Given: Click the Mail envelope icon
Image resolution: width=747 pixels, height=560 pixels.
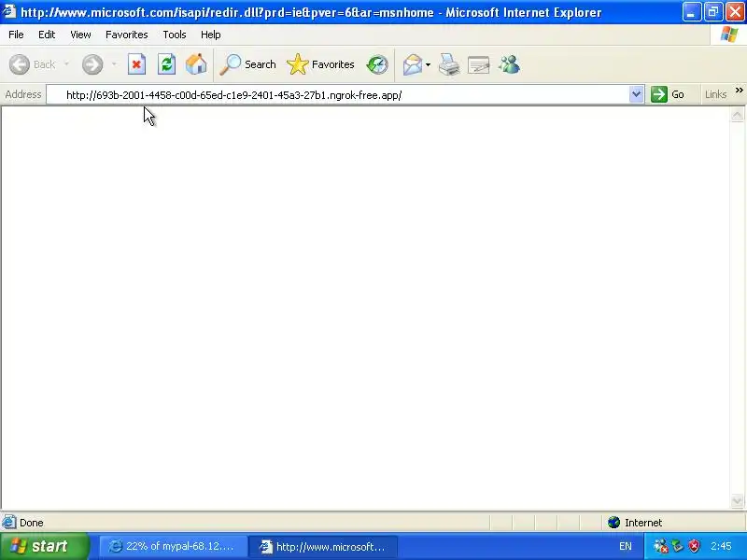Looking at the screenshot, I should point(413,64).
